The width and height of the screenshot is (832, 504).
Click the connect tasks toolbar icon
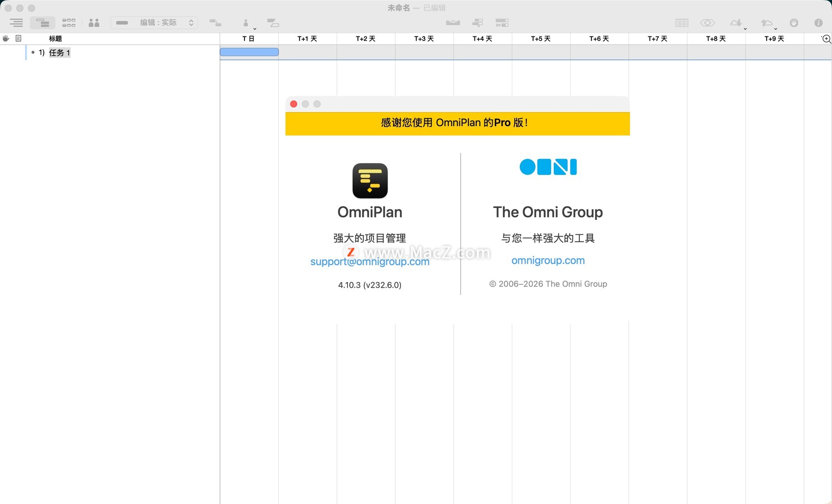[215, 23]
